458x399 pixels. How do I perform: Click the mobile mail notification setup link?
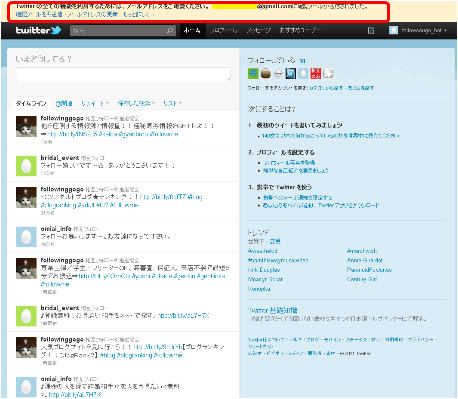pyautogui.click(x=297, y=198)
